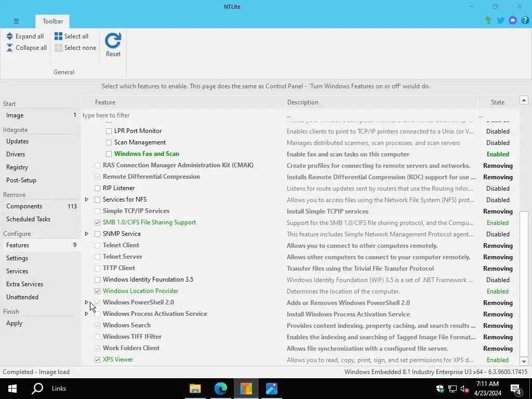The width and height of the screenshot is (532, 399).
Task: Click the Reset circular arrow icon
Action: pyautogui.click(x=113, y=41)
